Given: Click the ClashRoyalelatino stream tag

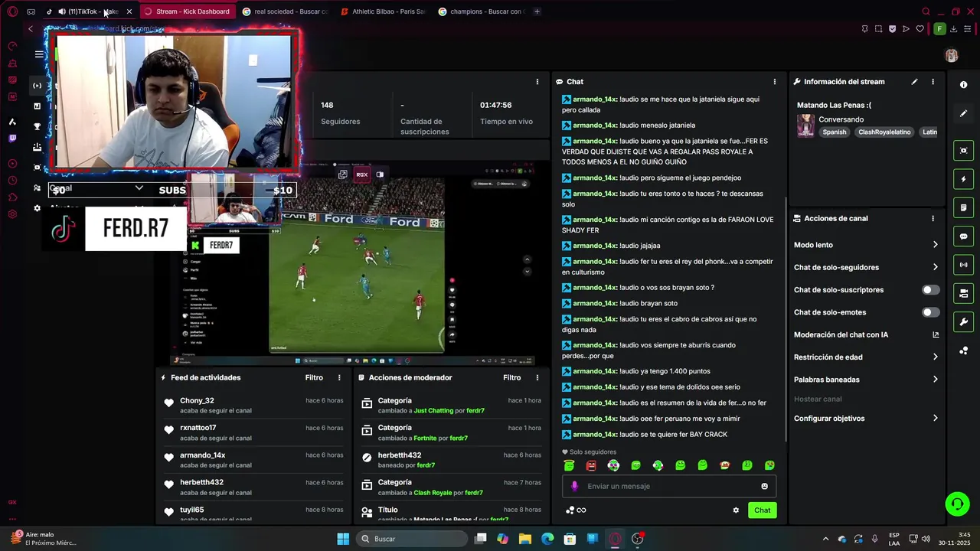Looking at the screenshot, I should tap(884, 132).
